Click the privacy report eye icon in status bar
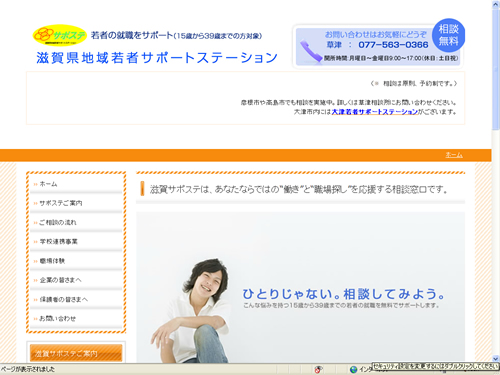 tap(318, 369)
